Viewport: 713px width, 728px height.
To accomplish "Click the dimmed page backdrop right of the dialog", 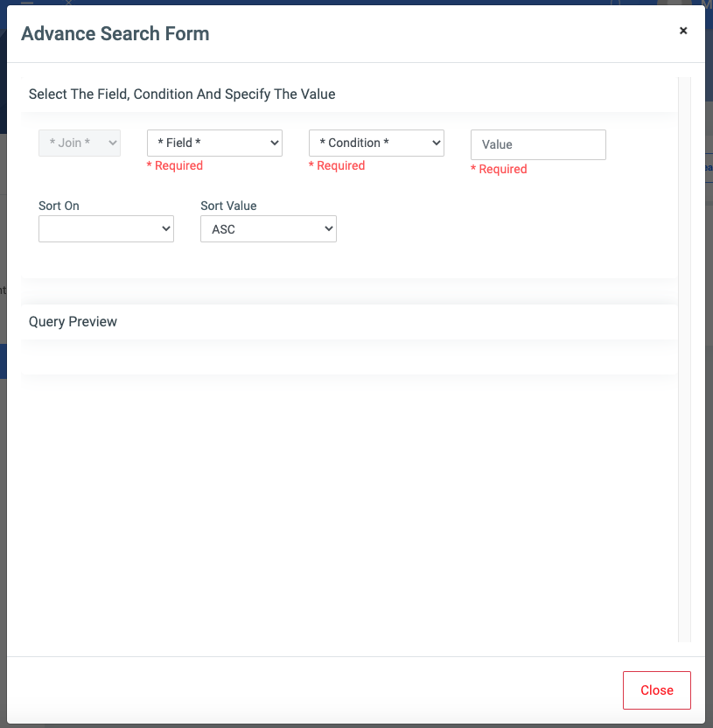I will (x=709, y=350).
